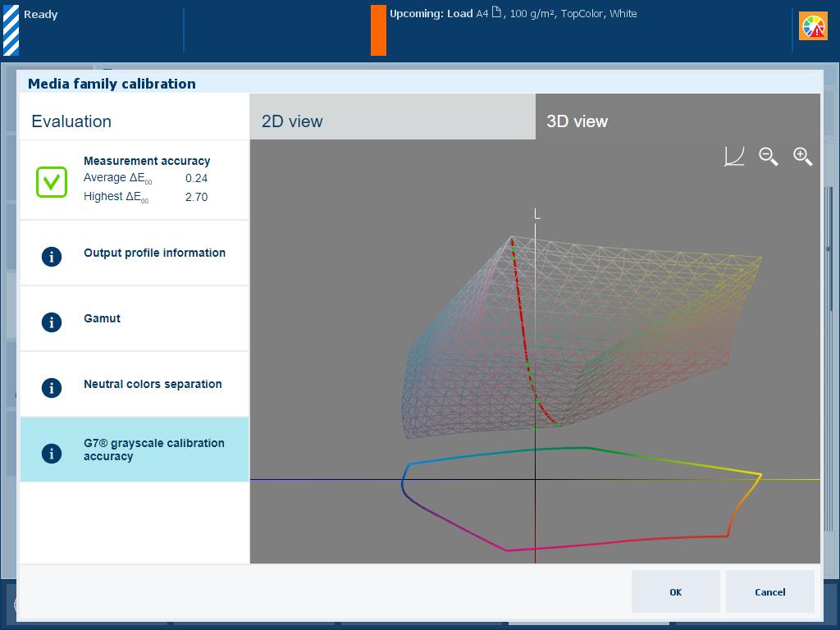Screen dimensions: 840x630
Task: Click the Neutral colors separation info icon
Action: coord(52,387)
